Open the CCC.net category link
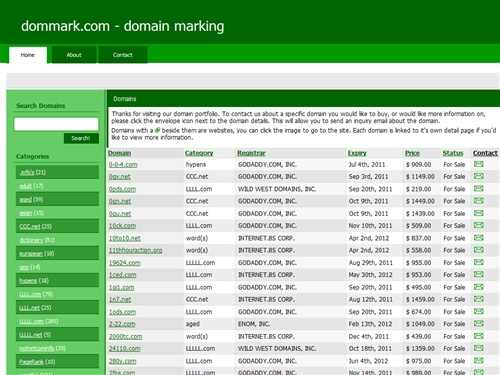The height and width of the screenshot is (375, 500). [x=30, y=227]
